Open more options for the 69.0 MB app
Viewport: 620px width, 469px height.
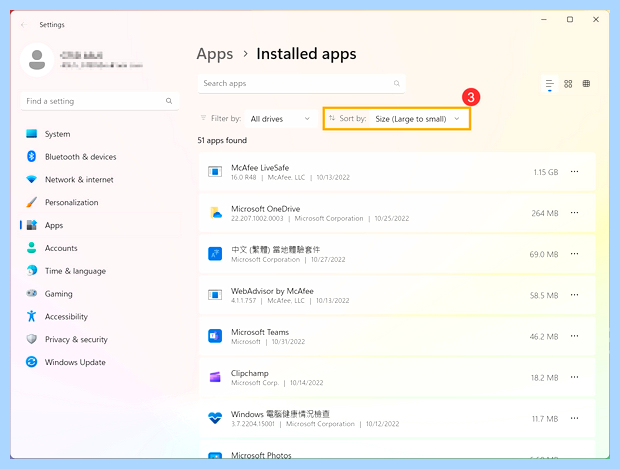click(575, 254)
